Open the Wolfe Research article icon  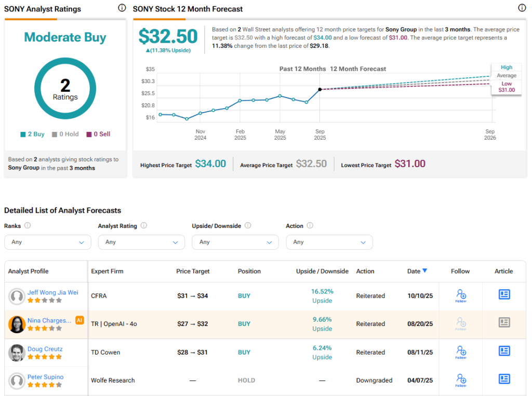coord(503,379)
